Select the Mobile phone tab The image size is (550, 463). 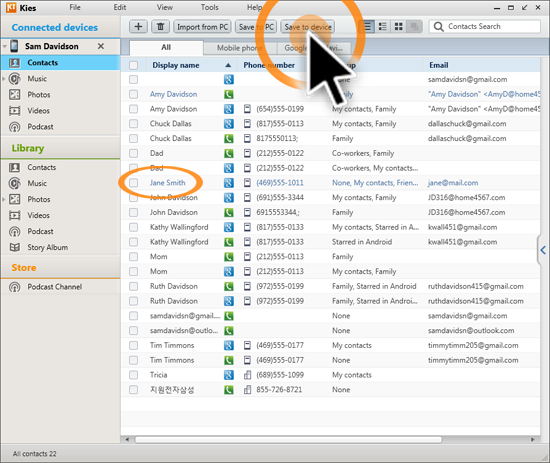(x=240, y=48)
